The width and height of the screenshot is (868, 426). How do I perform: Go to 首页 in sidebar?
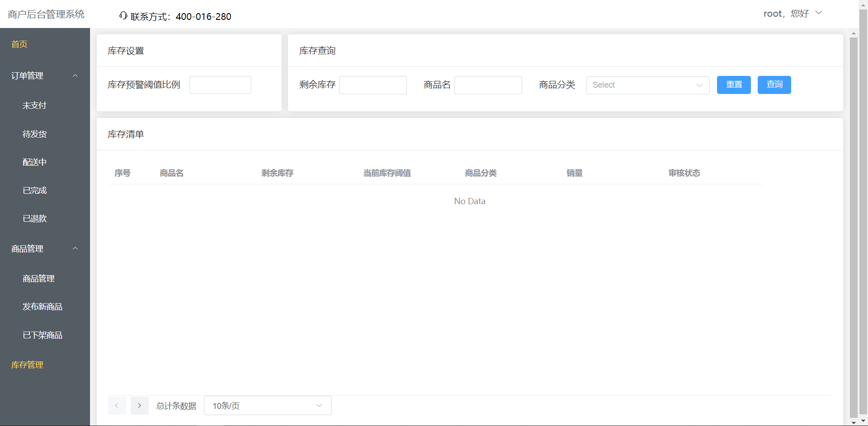click(x=19, y=44)
